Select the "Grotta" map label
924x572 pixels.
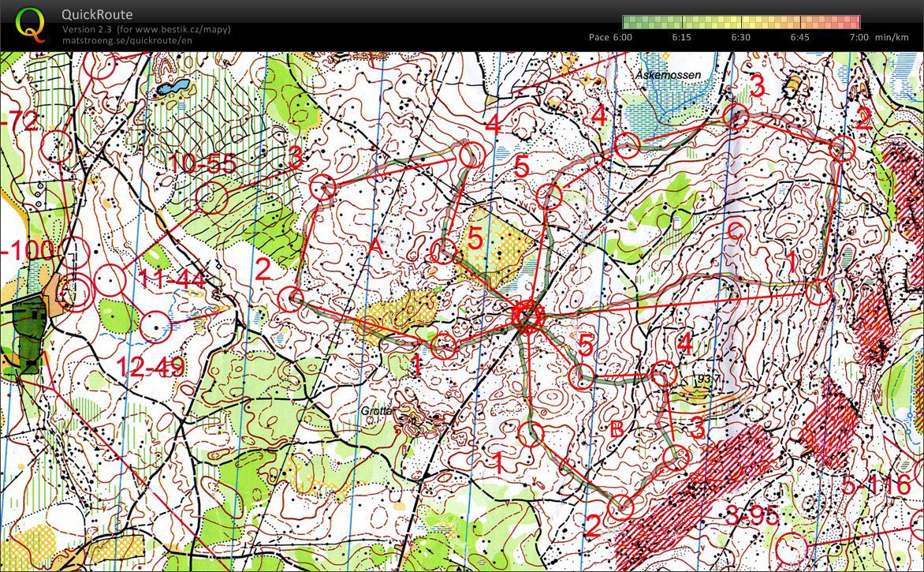(x=376, y=409)
